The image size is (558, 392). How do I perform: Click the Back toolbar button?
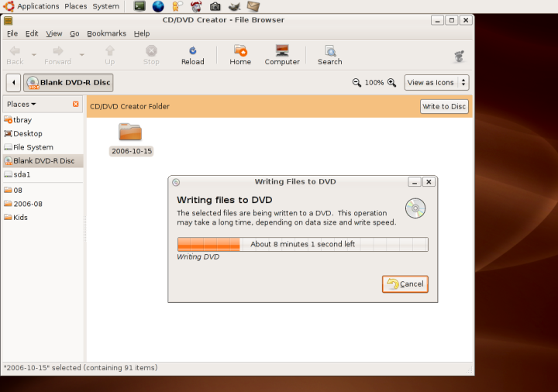15,56
